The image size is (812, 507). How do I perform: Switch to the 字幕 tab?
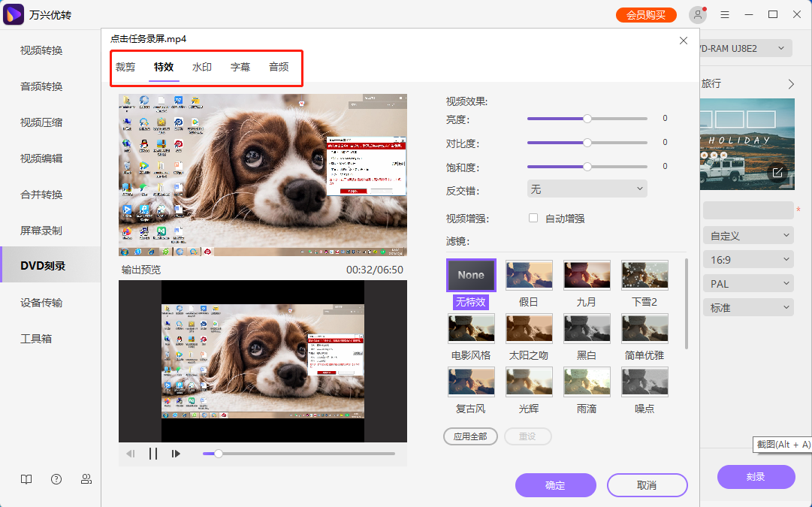pos(240,67)
